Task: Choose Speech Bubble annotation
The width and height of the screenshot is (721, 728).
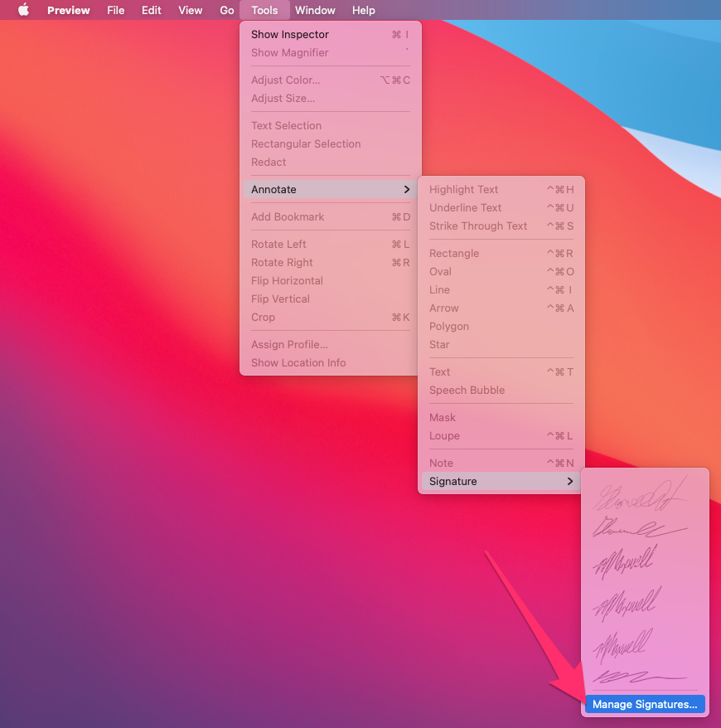Action: coord(501,390)
